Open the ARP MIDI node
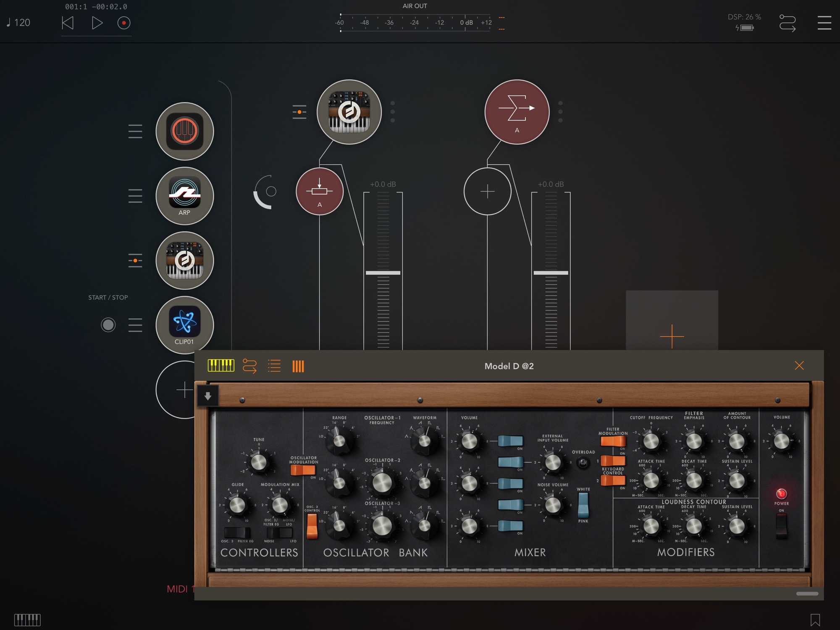840x630 pixels. pyautogui.click(x=185, y=196)
